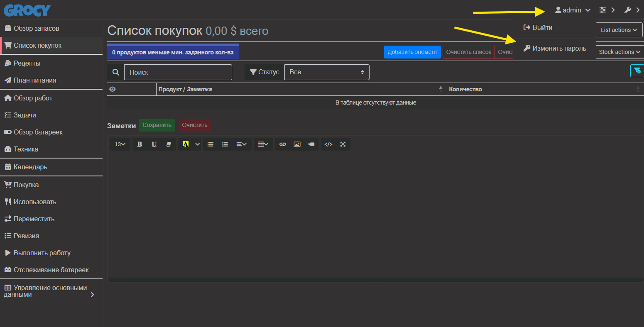Toggle bold formatting
Viewport: 644px width, 327px height.
point(140,144)
